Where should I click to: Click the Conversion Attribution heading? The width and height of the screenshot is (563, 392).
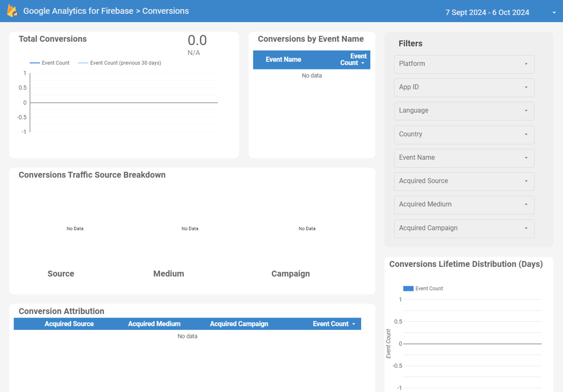tap(61, 311)
